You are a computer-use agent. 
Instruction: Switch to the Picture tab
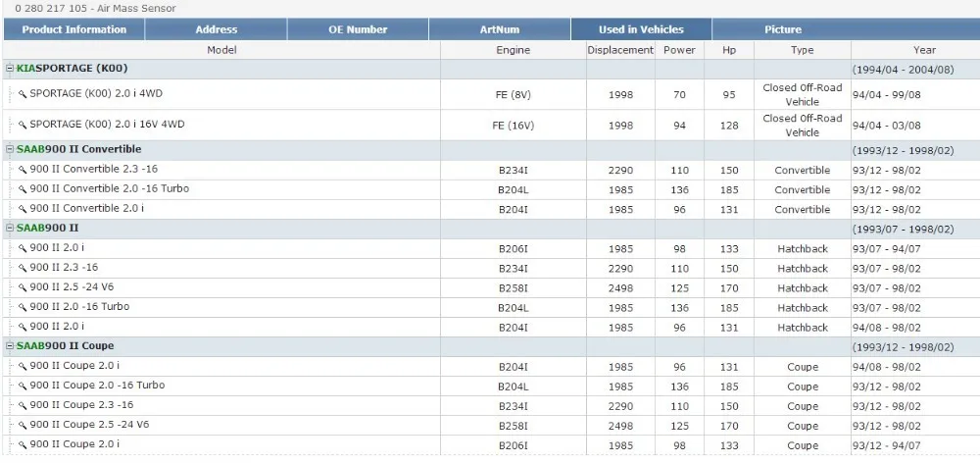pos(783,29)
